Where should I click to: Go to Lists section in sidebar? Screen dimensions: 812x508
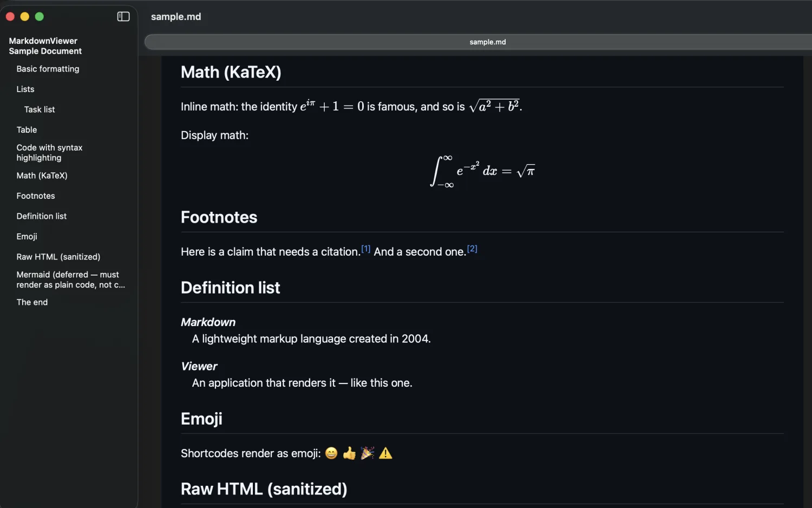pos(25,89)
